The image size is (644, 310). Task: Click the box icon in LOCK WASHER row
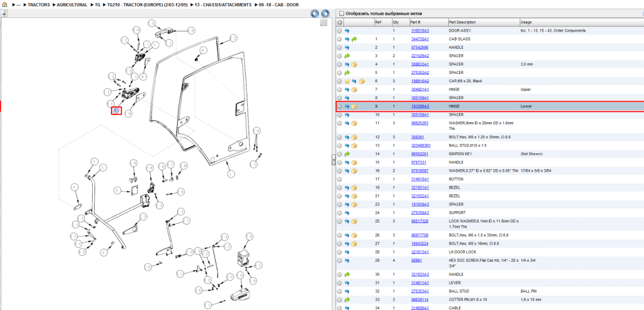pyautogui.click(x=354, y=221)
